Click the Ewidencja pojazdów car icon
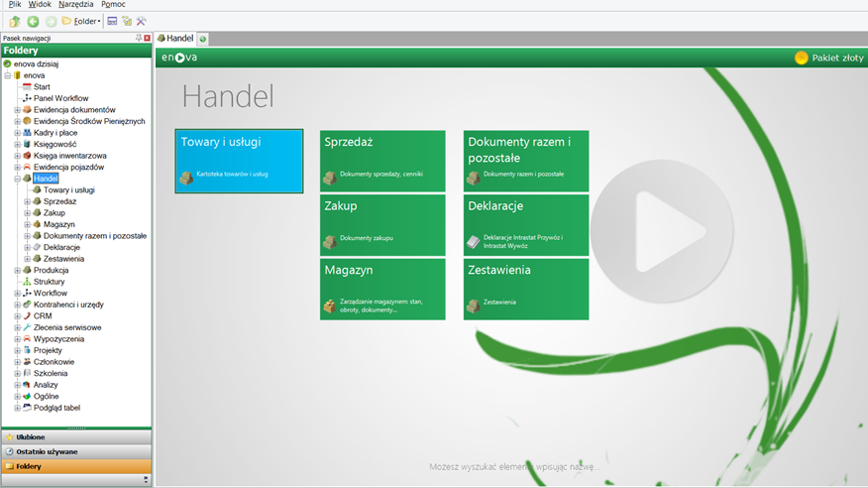The width and height of the screenshot is (868, 488). (27, 167)
